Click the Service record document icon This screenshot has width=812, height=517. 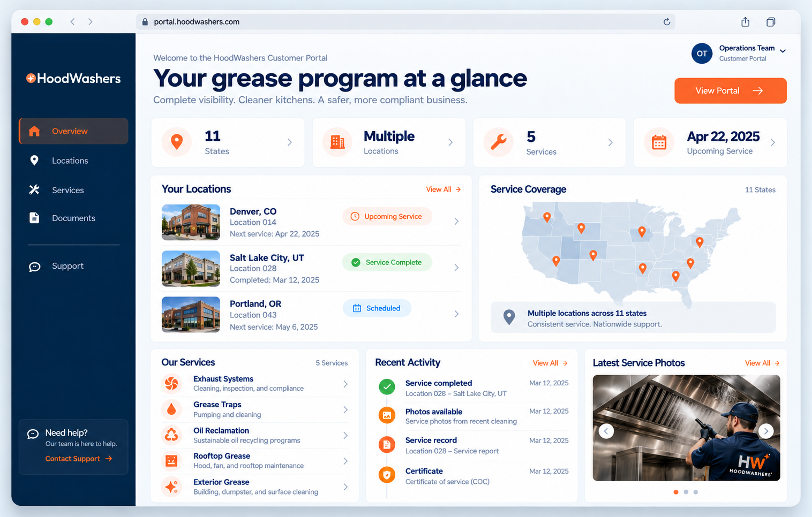point(387,444)
